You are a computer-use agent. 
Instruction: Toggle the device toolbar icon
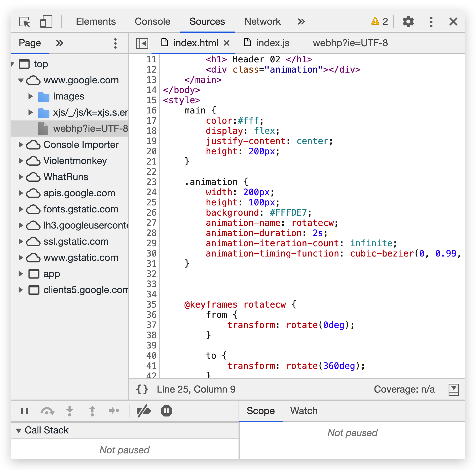[46, 22]
